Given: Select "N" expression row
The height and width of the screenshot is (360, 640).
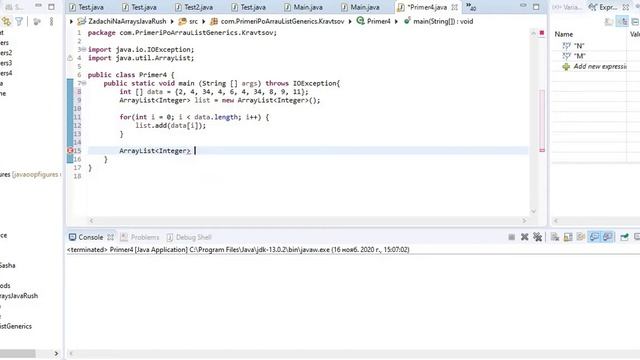Looking at the screenshot, I should point(590,46).
